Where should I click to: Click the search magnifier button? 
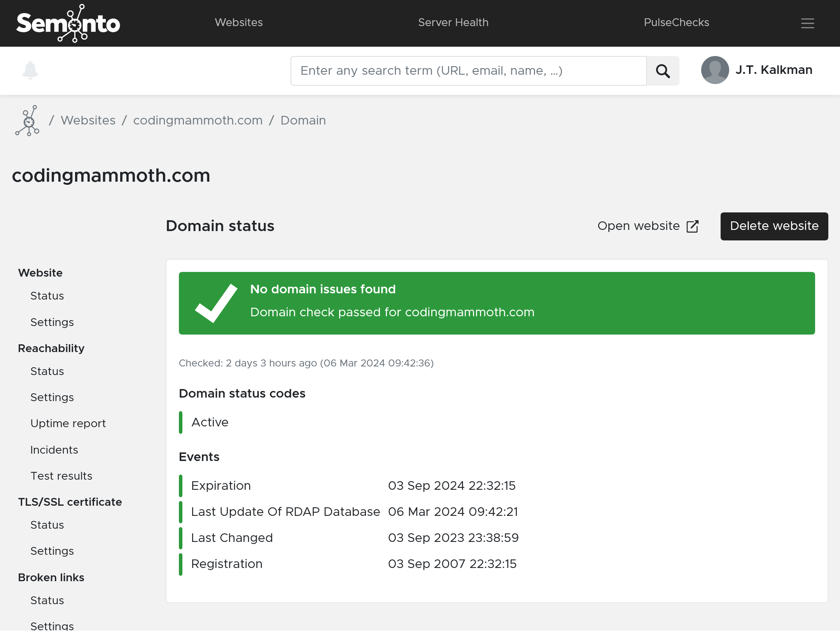663,71
